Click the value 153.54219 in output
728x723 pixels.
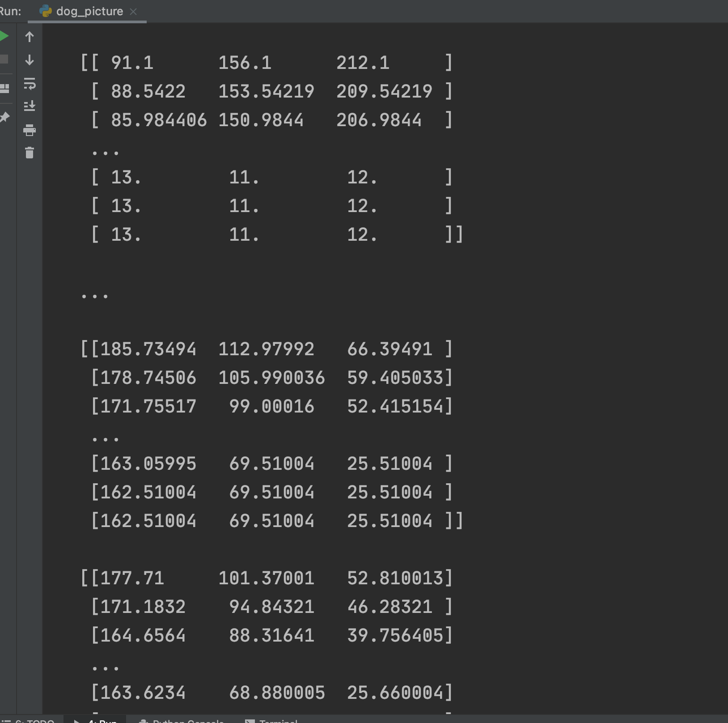click(266, 91)
